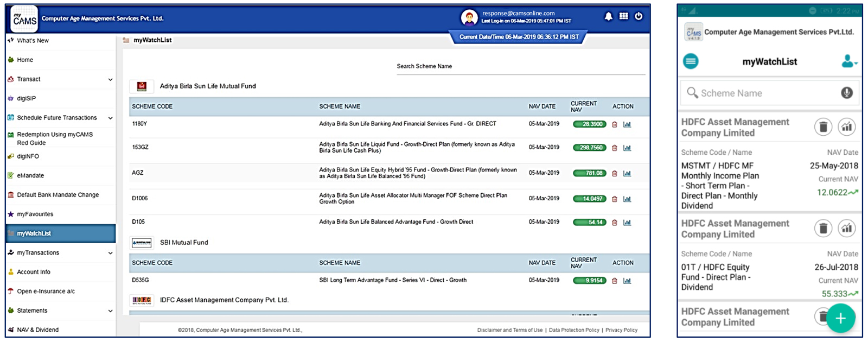The height and width of the screenshot is (342, 868).
Task: Tap the microphone voice search icon
Action: coord(846,93)
